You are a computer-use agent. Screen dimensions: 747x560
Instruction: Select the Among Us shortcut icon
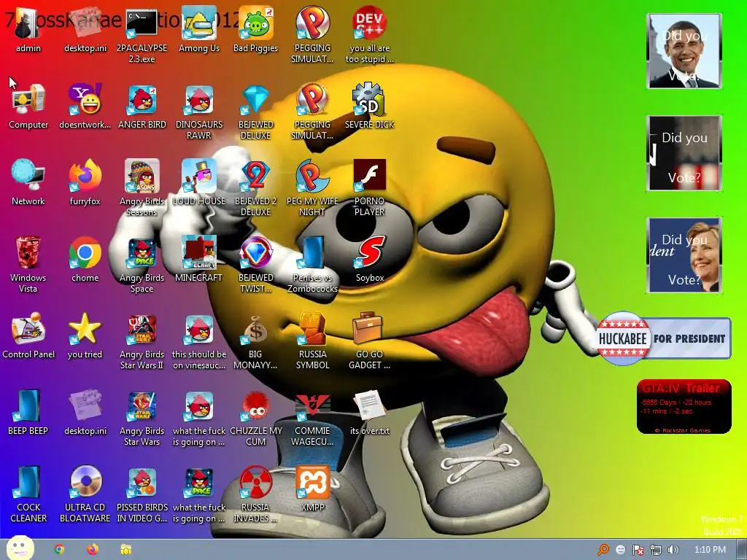(198, 24)
